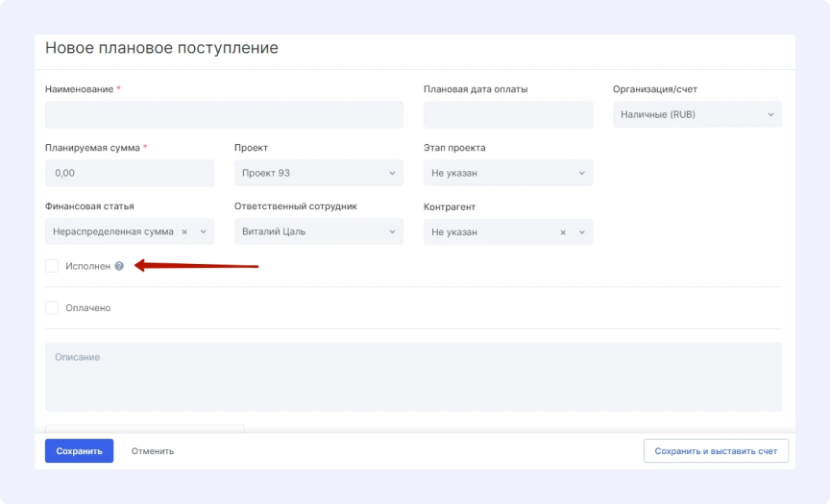The height and width of the screenshot is (504, 830).
Task: Enable the Оплачено checkbox
Action: tap(52, 308)
